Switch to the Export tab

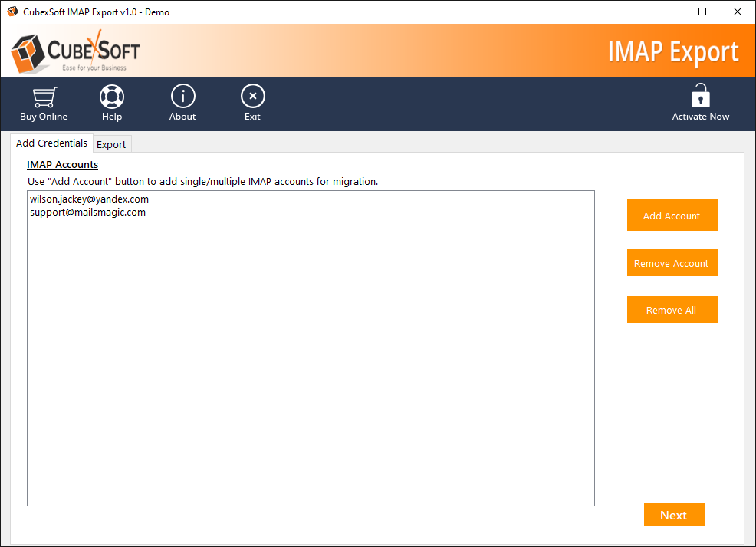coord(111,144)
